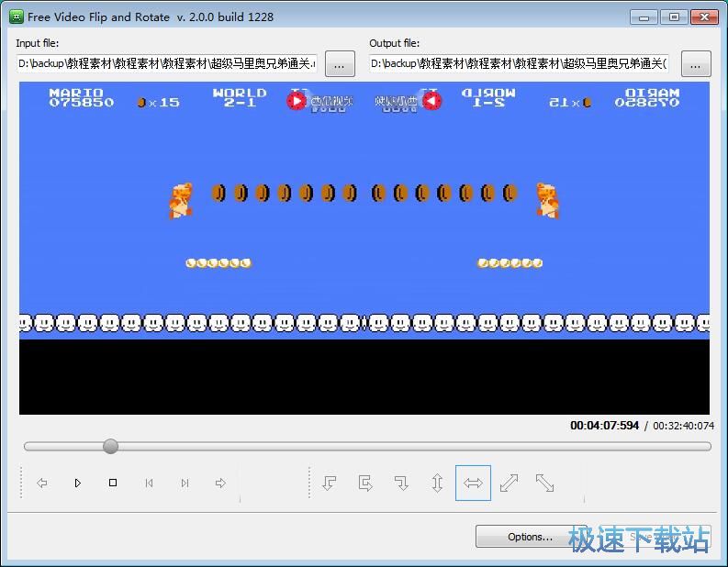Viewport: 728px width, 567px height.
Task: Flip video along the upward diagonal
Action: pos(509,483)
